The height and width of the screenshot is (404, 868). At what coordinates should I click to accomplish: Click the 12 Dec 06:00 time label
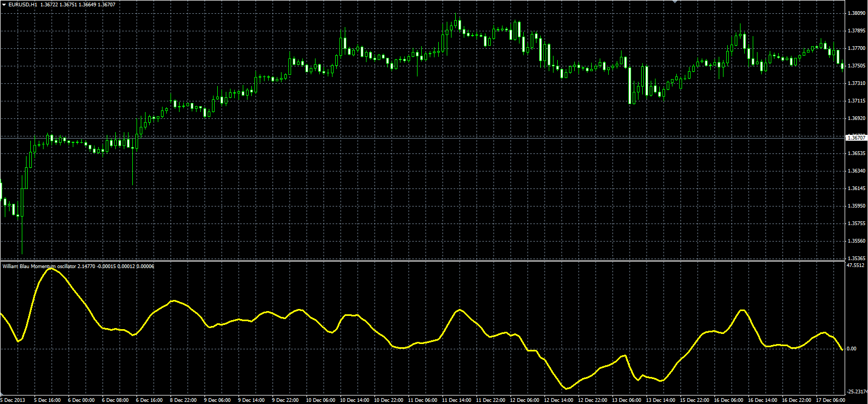(525, 400)
